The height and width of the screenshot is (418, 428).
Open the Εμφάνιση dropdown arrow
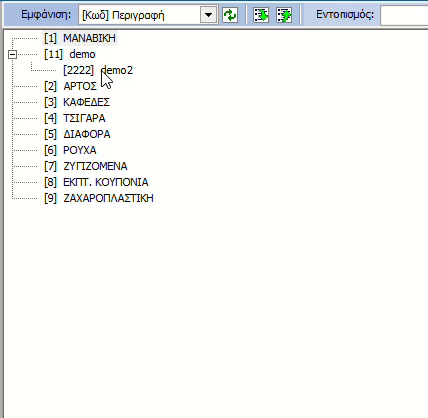(x=209, y=15)
